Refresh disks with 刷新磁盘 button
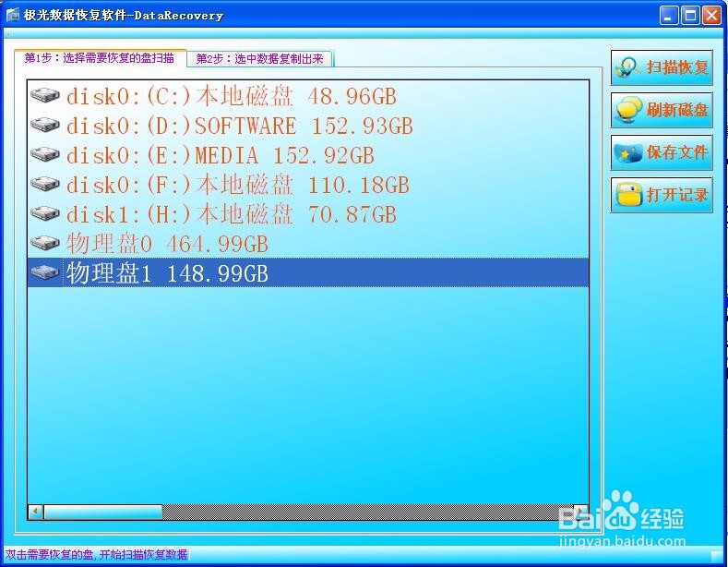The width and height of the screenshot is (728, 567). pos(662,110)
